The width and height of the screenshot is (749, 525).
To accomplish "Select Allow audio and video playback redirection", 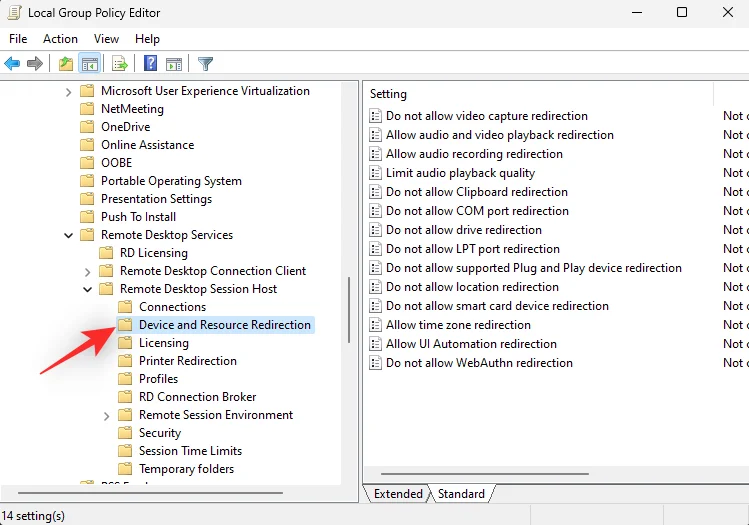I will click(x=500, y=135).
